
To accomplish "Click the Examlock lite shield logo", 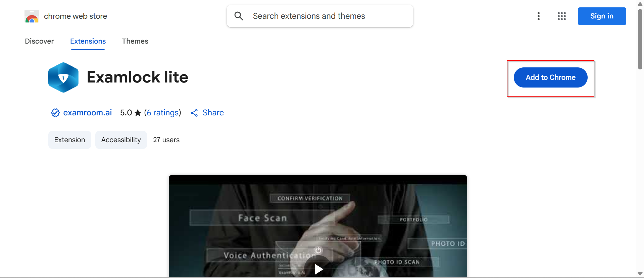I will click(x=63, y=77).
